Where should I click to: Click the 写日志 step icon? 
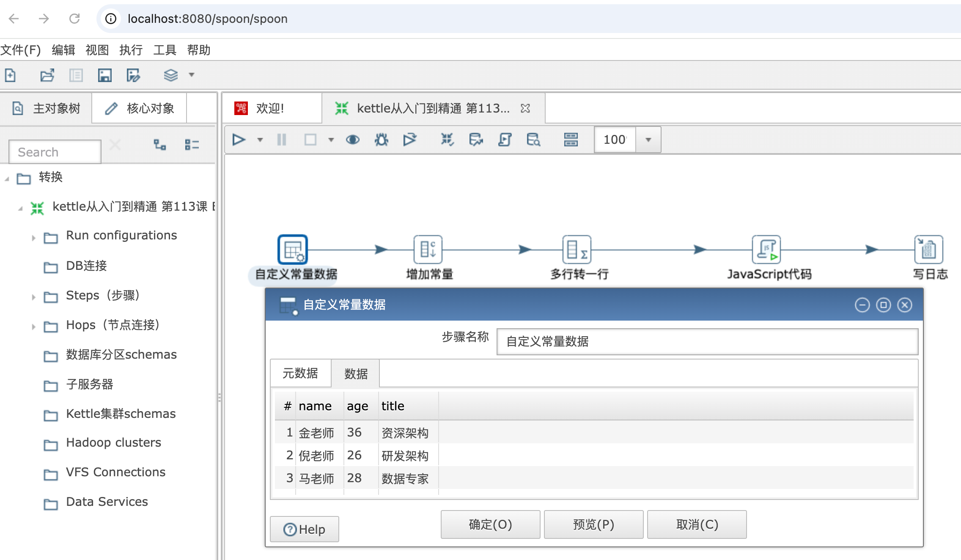(928, 249)
